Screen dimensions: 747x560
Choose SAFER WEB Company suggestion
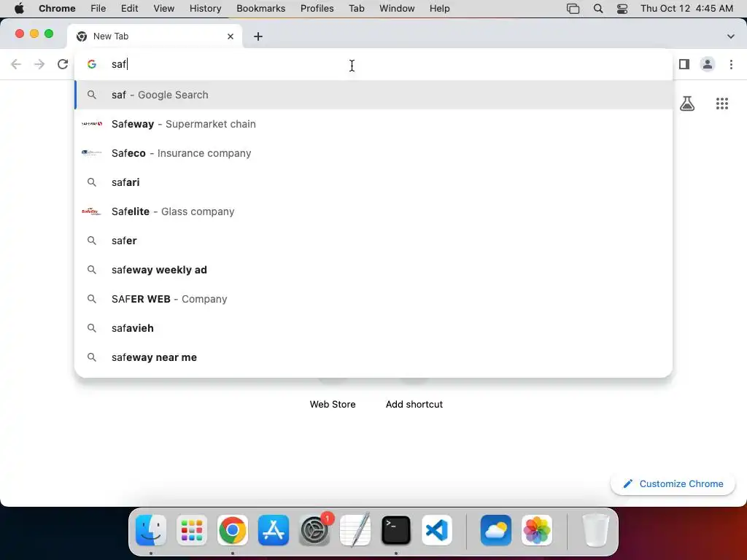373,299
